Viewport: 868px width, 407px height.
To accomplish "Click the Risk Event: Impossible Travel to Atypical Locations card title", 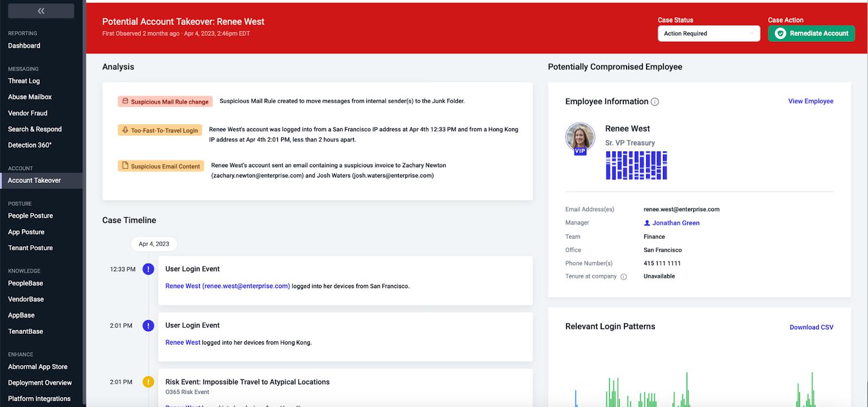I will (247, 382).
